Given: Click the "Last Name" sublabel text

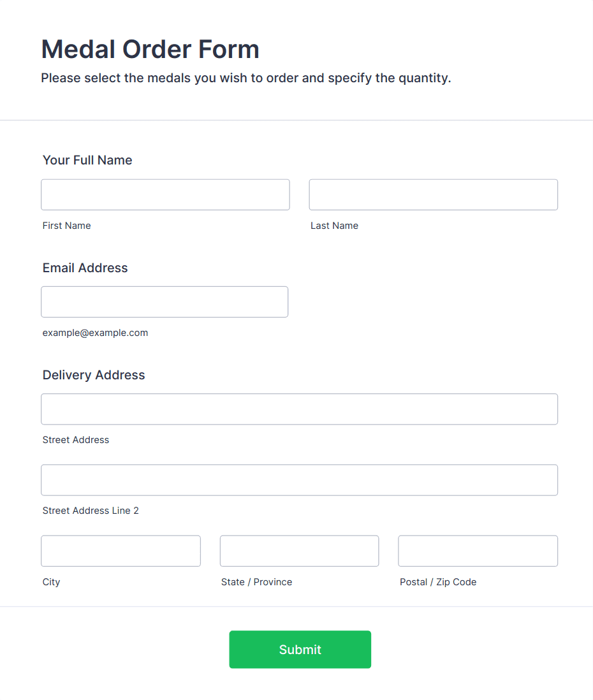Looking at the screenshot, I should (x=334, y=226).
